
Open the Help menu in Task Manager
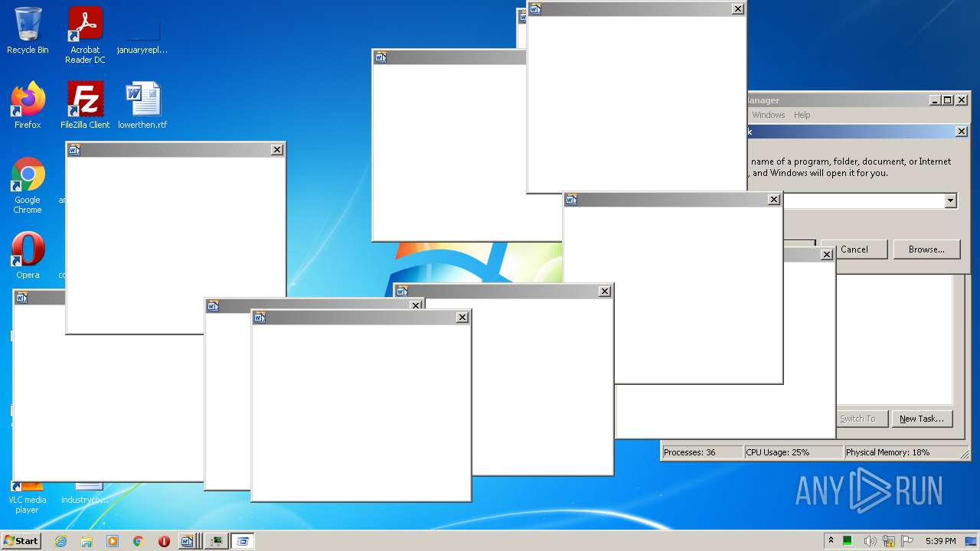tap(802, 115)
